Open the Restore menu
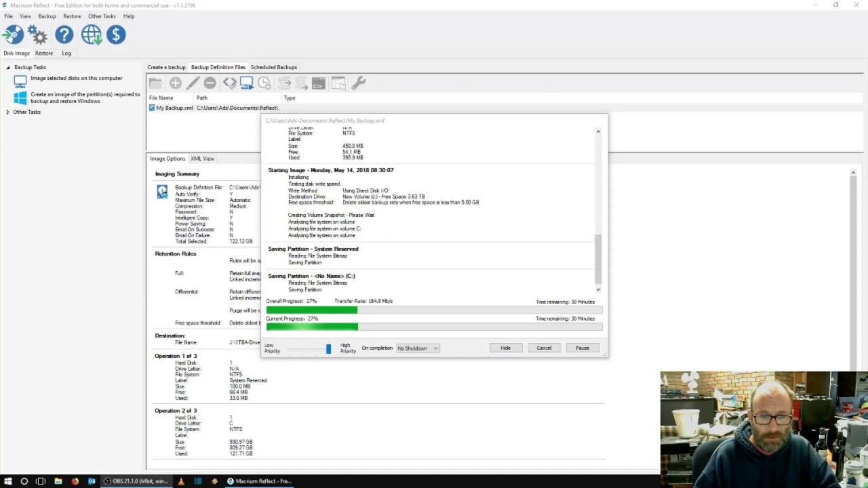 pyautogui.click(x=72, y=16)
